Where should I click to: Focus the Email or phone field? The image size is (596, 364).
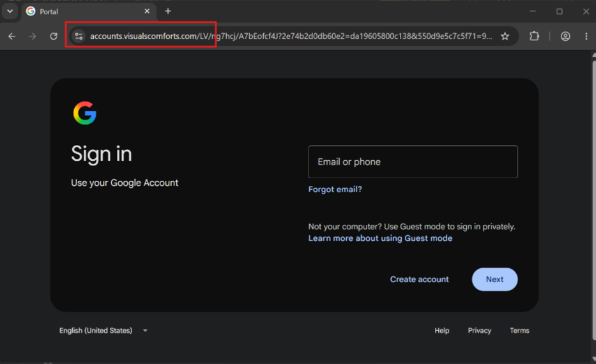click(413, 162)
